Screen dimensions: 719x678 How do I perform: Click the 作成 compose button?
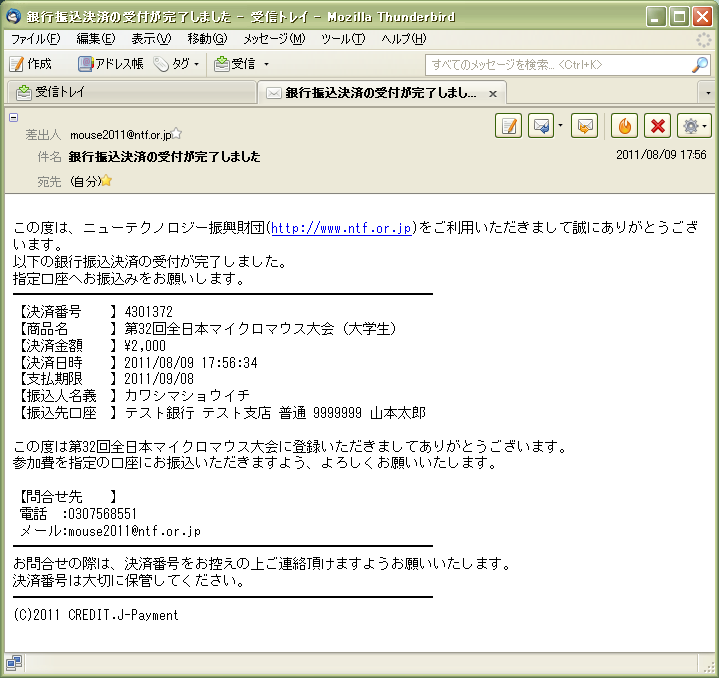coord(30,64)
